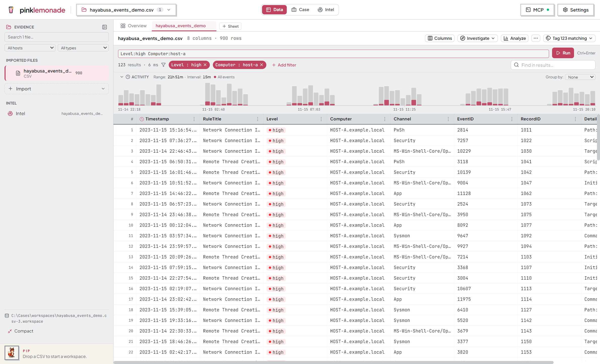Open Level column menu dots

point(321,119)
